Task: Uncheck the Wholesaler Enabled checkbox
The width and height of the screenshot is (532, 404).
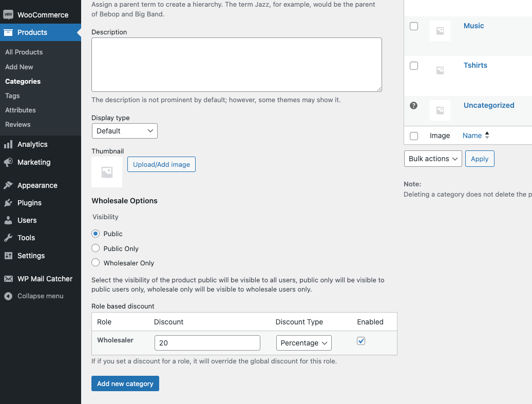Action: click(x=361, y=341)
